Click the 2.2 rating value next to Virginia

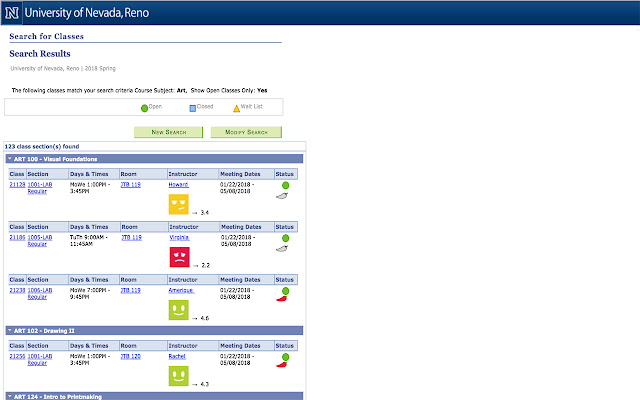tap(205, 265)
